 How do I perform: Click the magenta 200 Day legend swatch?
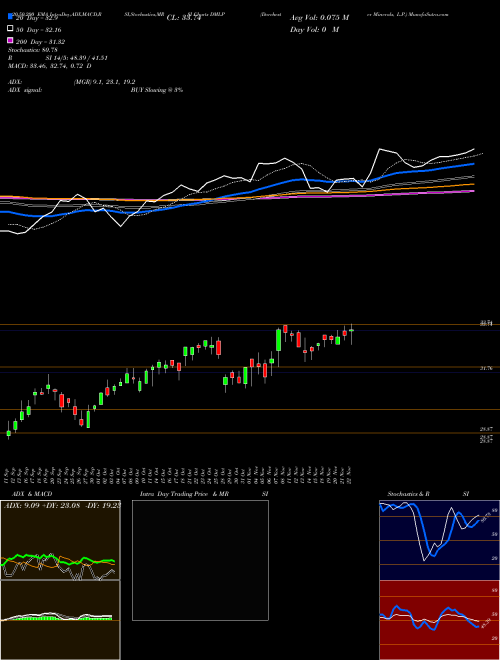11,40
